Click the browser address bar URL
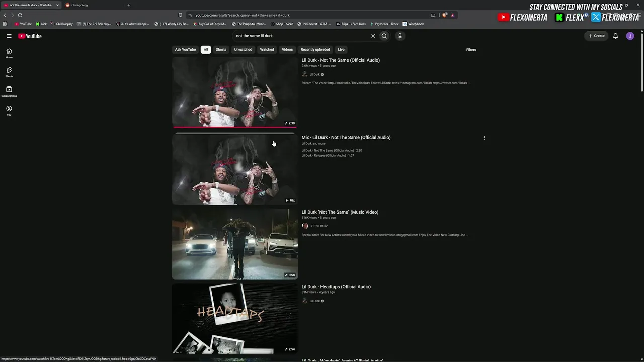This screenshot has width=644, height=362. click(x=243, y=15)
